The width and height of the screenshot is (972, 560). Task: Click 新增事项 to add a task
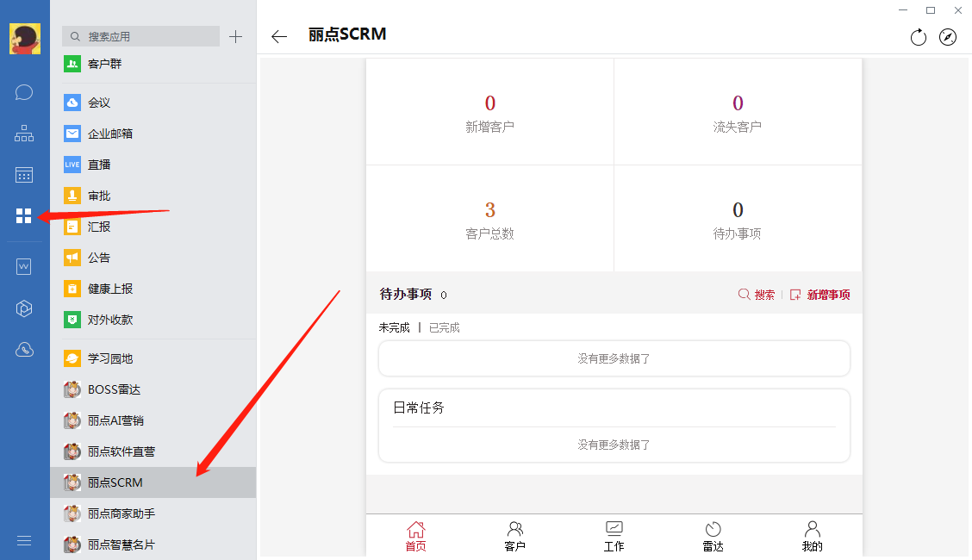tap(819, 295)
